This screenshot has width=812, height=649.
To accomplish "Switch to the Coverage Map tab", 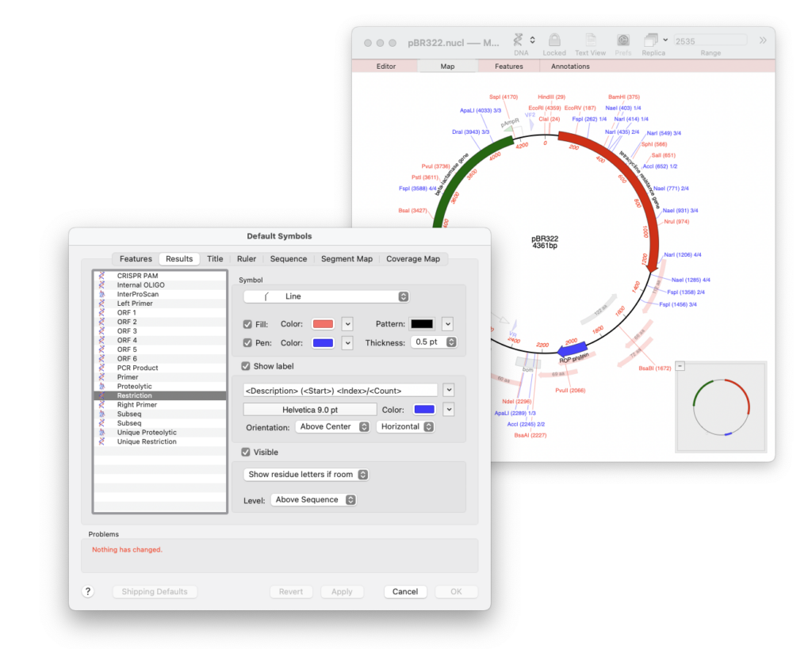I will pyautogui.click(x=413, y=259).
